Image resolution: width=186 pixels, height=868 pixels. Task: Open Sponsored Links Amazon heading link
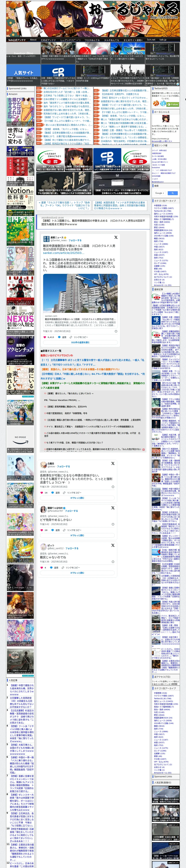[13, 94]
